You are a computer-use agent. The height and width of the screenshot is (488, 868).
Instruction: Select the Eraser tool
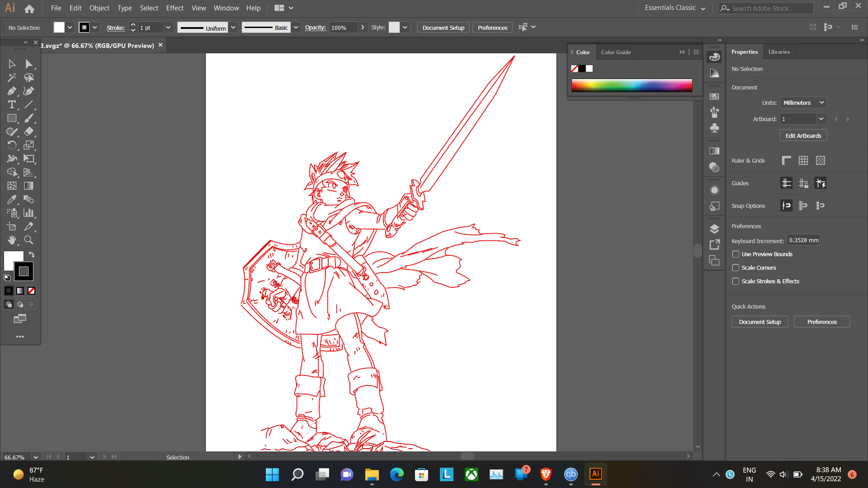[28, 131]
